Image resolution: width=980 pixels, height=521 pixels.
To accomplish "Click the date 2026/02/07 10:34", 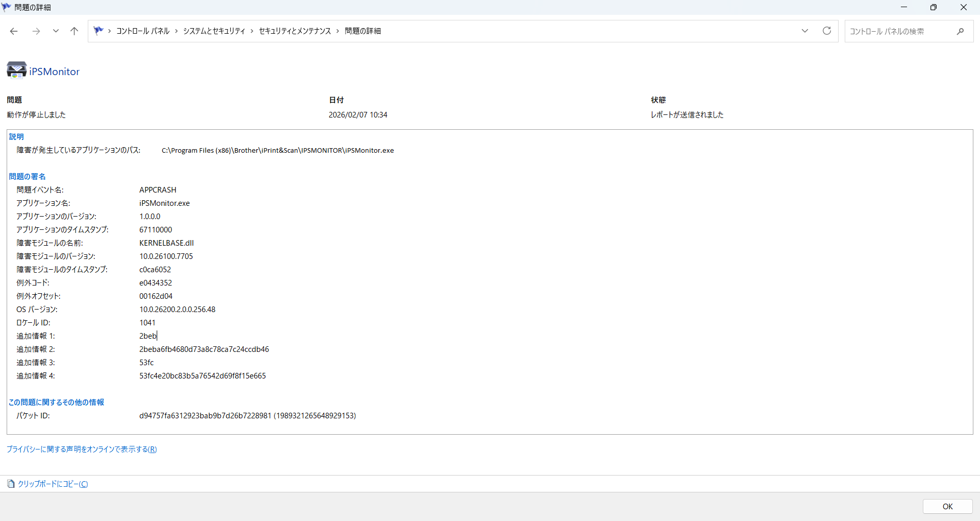I will pos(358,115).
